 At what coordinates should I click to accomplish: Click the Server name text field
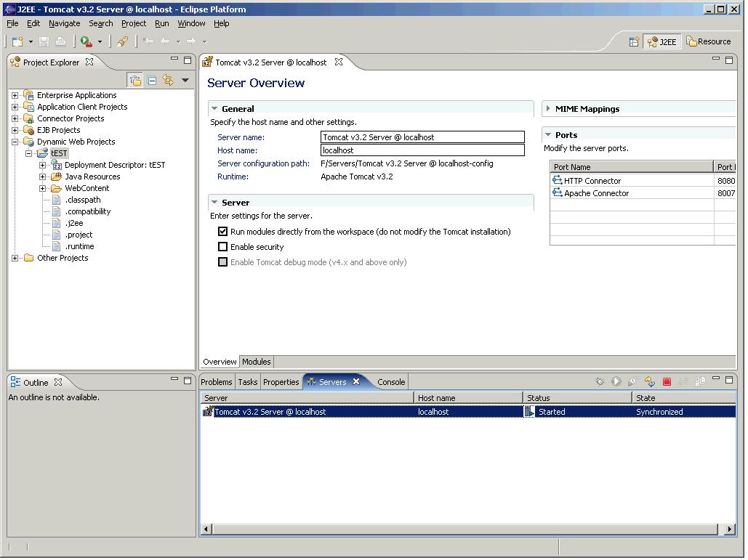422,137
